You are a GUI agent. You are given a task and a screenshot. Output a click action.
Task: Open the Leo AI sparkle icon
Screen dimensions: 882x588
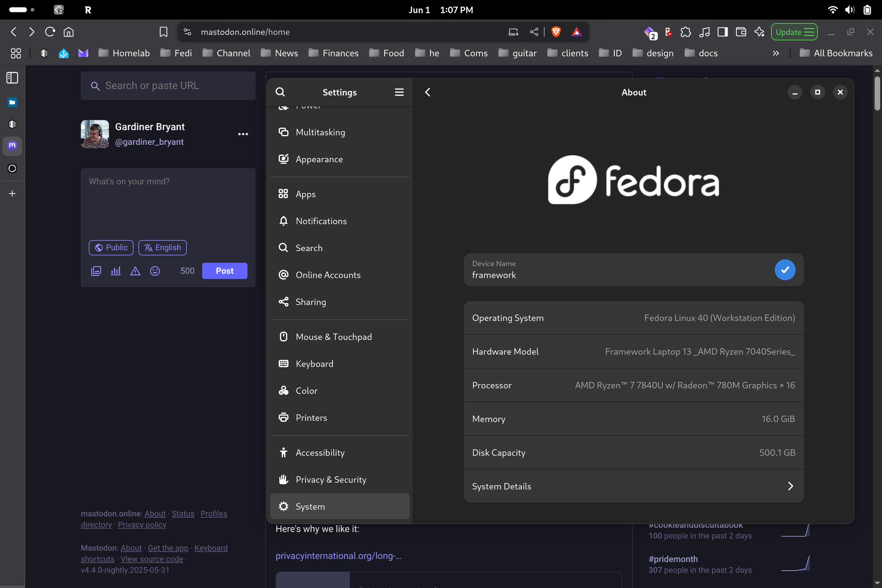pos(759,32)
